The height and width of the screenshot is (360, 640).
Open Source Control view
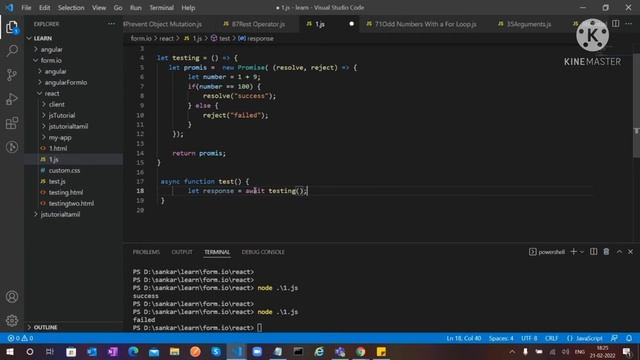click(x=12, y=75)
